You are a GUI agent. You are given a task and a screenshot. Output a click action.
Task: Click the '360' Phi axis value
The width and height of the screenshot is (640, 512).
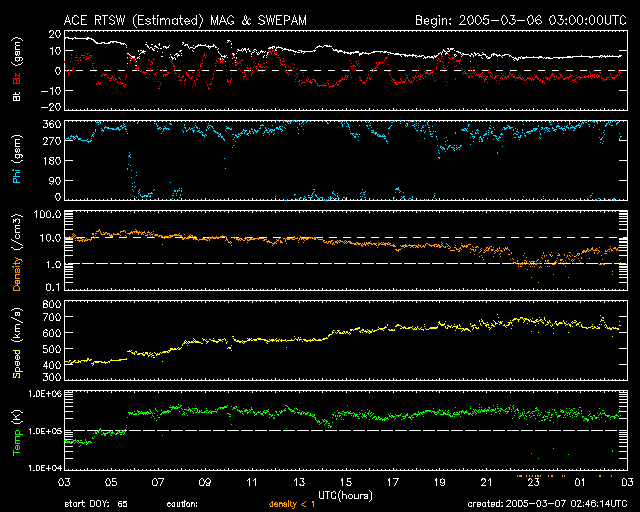point(52,124)
